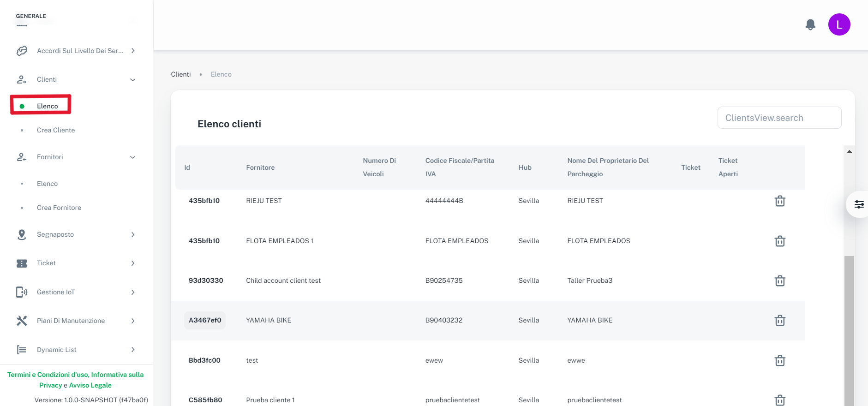Open the Avviso Legale link
The width and height of the screenshot is (868, 406).
coord(90,385)
